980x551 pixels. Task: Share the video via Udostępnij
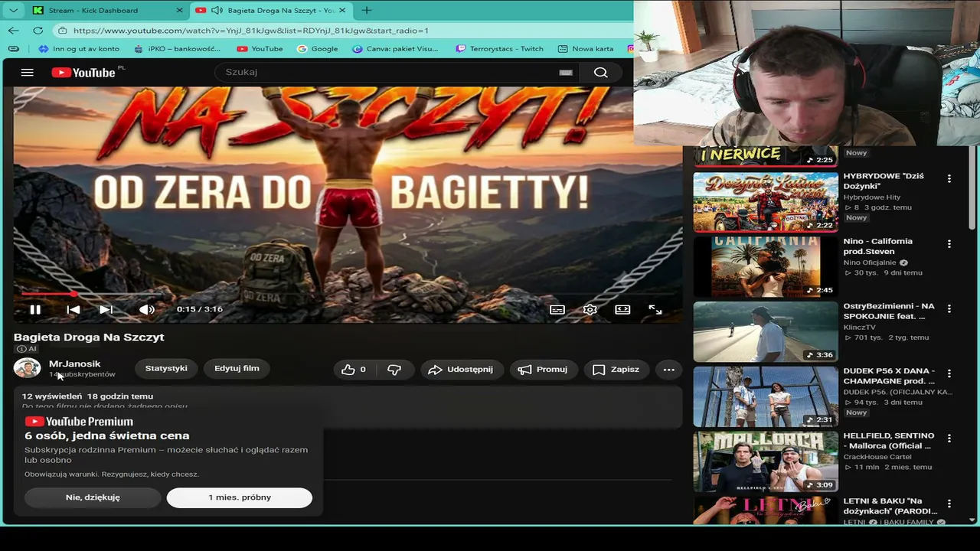(x=462, y=370)
